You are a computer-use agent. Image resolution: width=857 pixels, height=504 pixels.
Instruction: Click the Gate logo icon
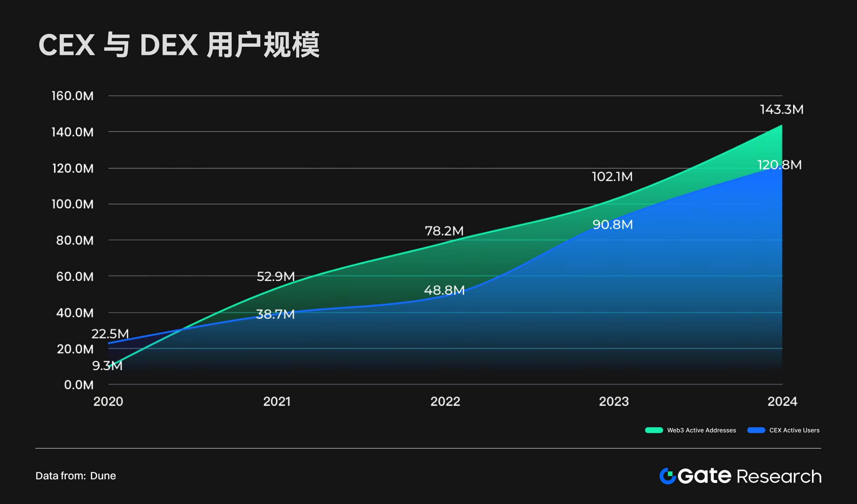(667, 476)
